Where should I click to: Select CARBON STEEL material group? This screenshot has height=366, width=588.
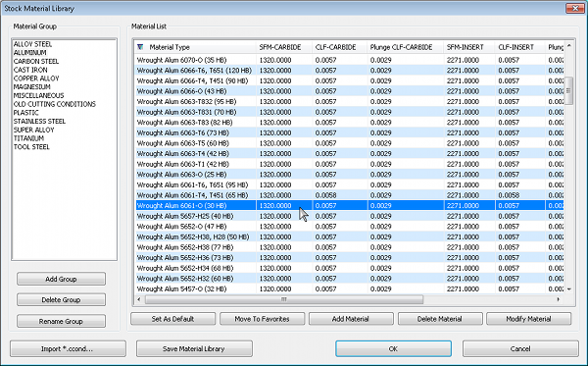(36, 61)
